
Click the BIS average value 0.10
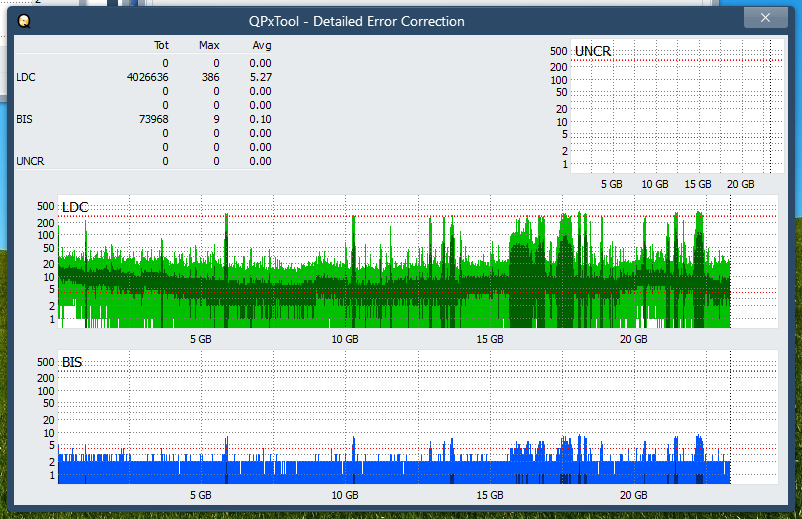pyautogui.click(x=260, y=119)
